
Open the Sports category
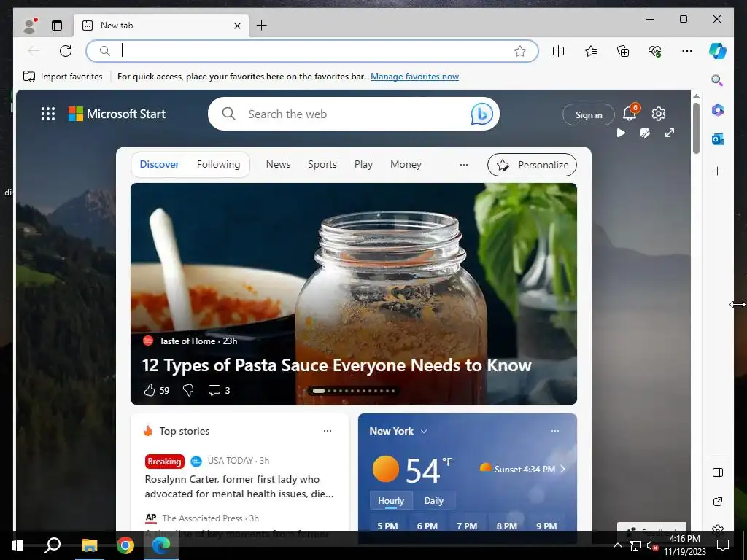pyautogui.click(x=322, y=164)
